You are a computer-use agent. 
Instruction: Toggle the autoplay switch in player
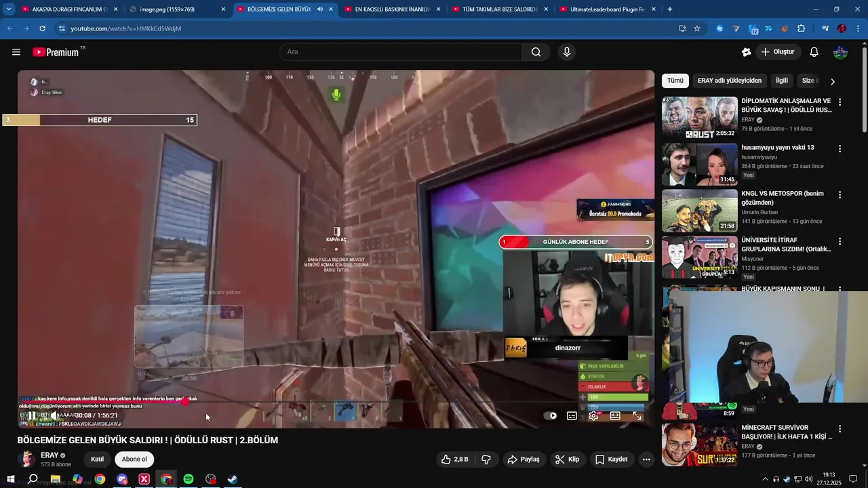550,415
